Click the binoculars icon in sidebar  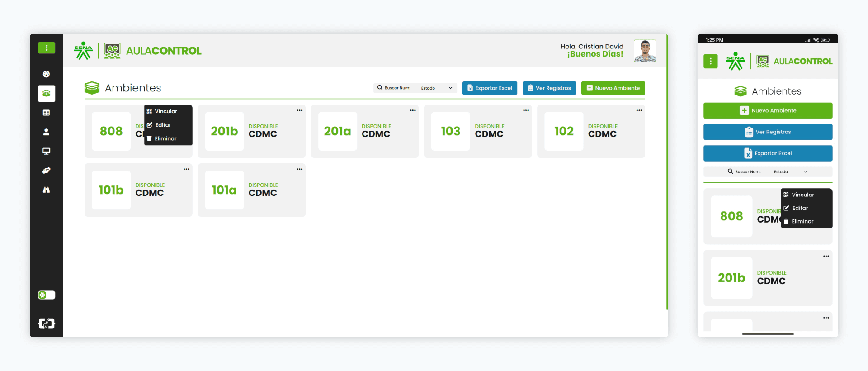coord(46,190)
